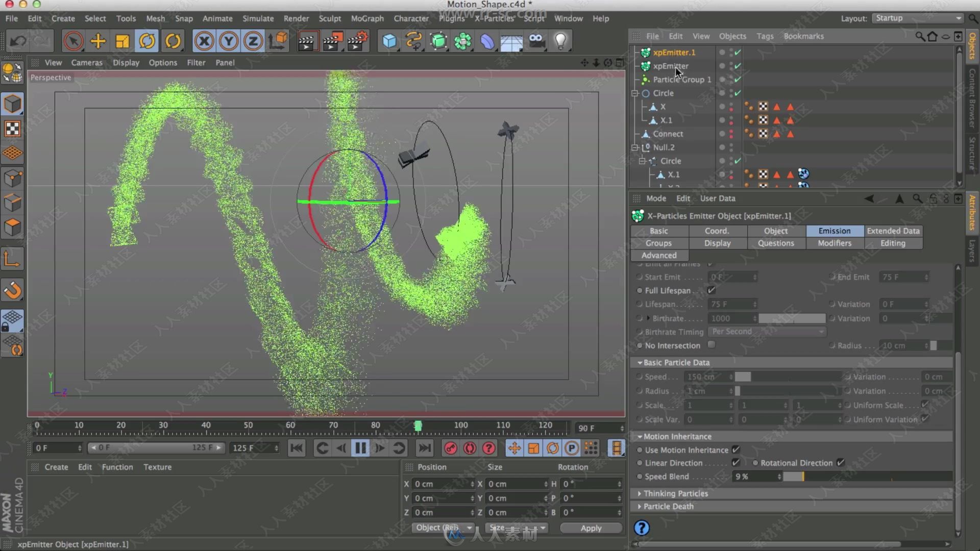The image size is (980, 551).
Task: Go to end of timeline
Action: pos(424,448)
